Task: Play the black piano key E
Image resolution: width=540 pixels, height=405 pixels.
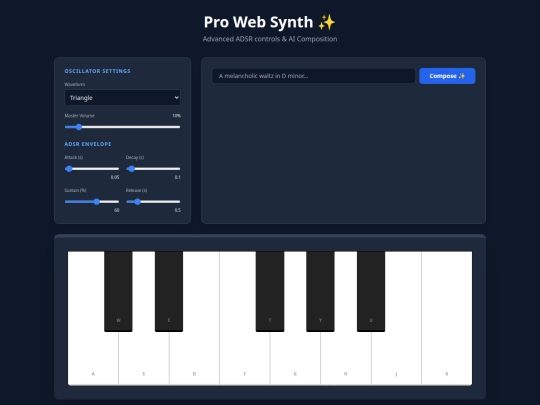Action: (169, 291)
